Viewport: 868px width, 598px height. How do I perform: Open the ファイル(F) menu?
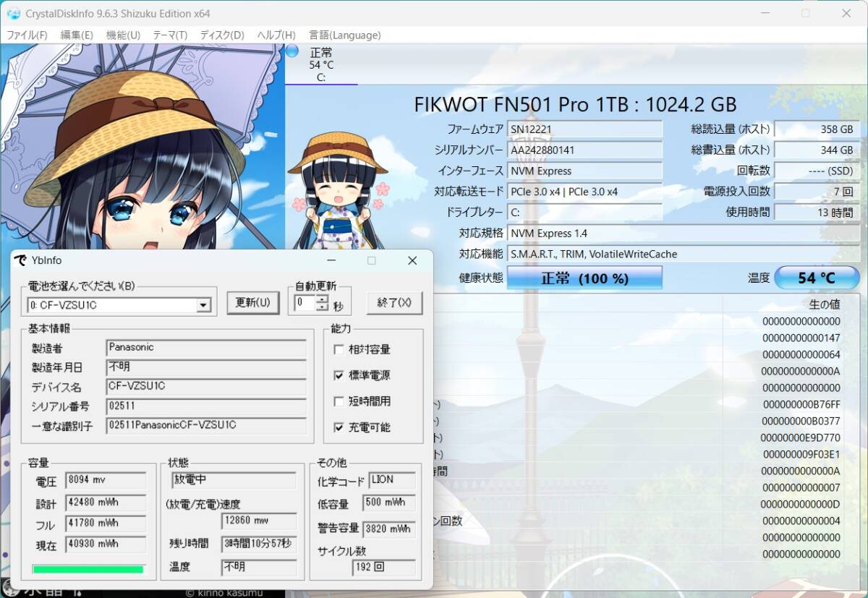(27, 35)
